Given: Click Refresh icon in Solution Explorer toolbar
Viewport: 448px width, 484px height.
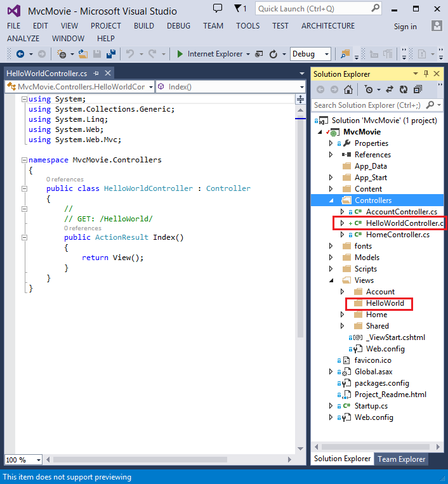Looking at the screenshot, I should 403,89.
